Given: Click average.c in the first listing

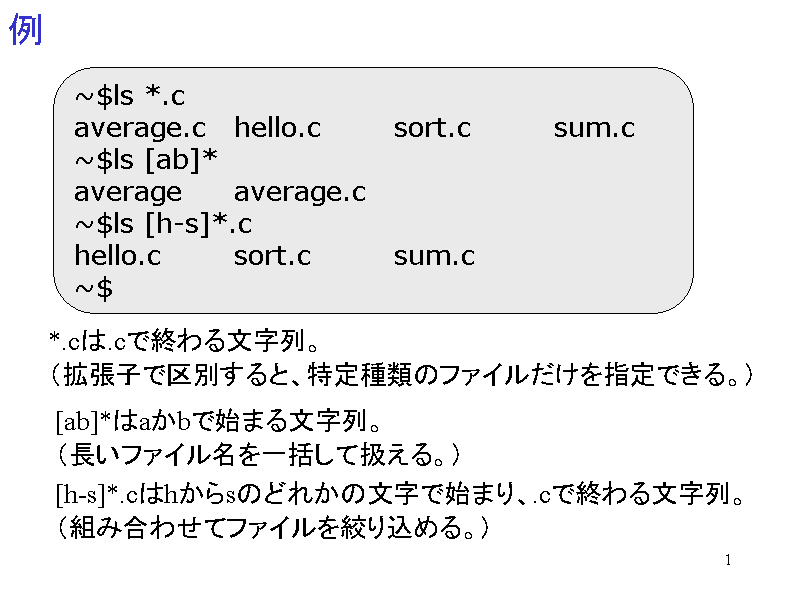Looking at the screenshot, I should click(140, 129).
